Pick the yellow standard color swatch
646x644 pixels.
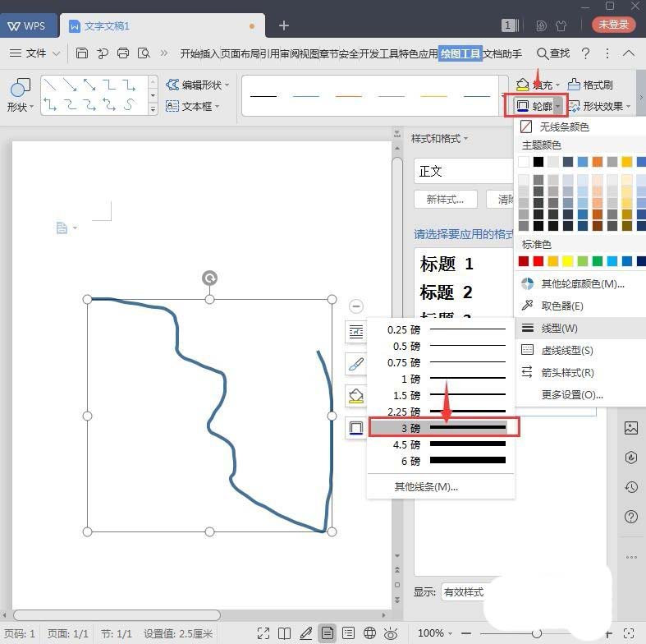tap(568, 261)
